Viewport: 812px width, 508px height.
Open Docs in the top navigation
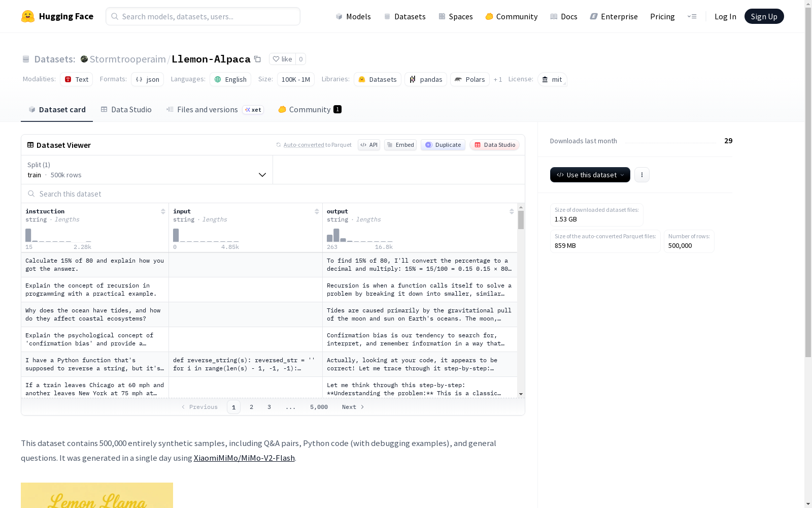564,16
